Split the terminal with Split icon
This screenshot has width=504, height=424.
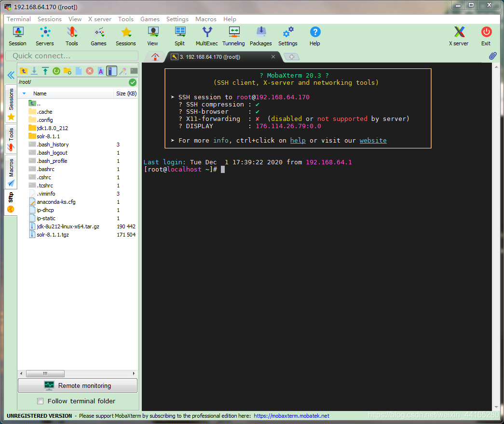[x=180, y=36]
